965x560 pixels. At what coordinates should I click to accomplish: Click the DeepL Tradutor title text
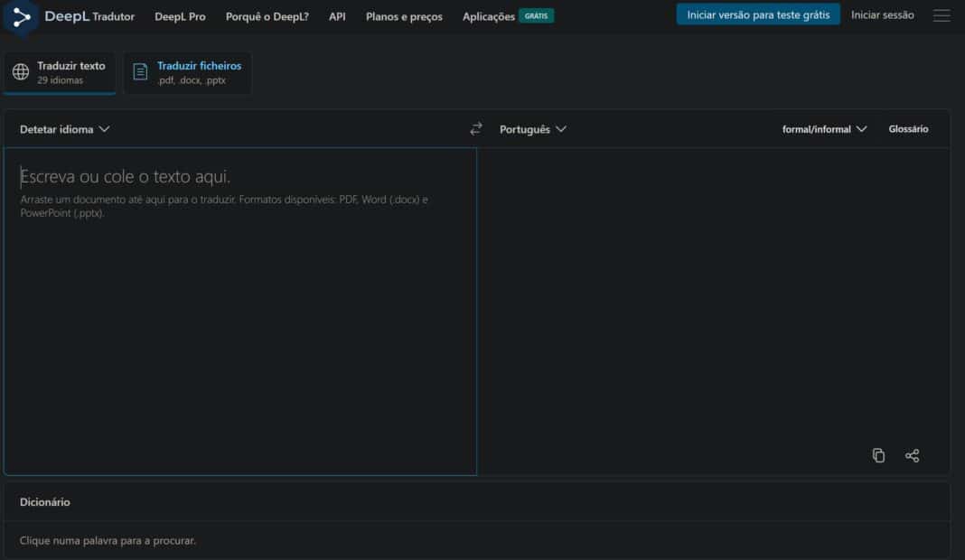[89, 16]
